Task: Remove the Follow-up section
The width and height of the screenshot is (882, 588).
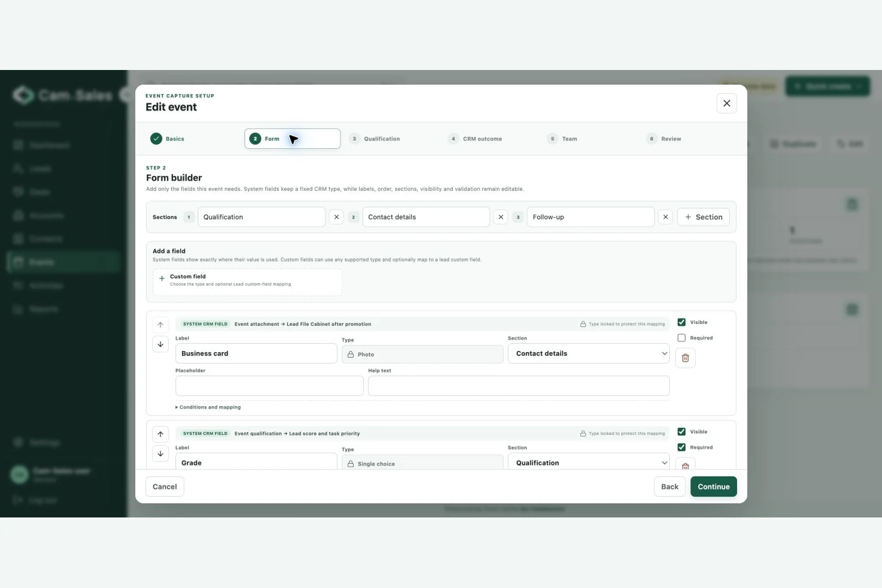Action: coord(665,217)
